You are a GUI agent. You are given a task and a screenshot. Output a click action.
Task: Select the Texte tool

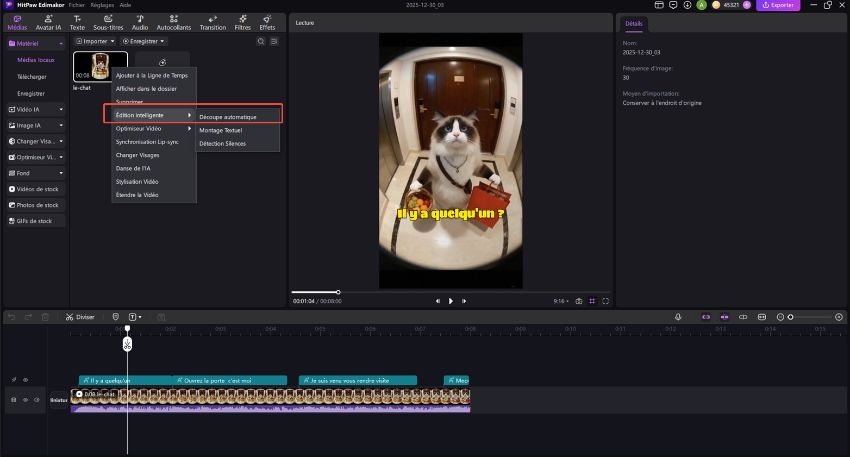(77, 23)
